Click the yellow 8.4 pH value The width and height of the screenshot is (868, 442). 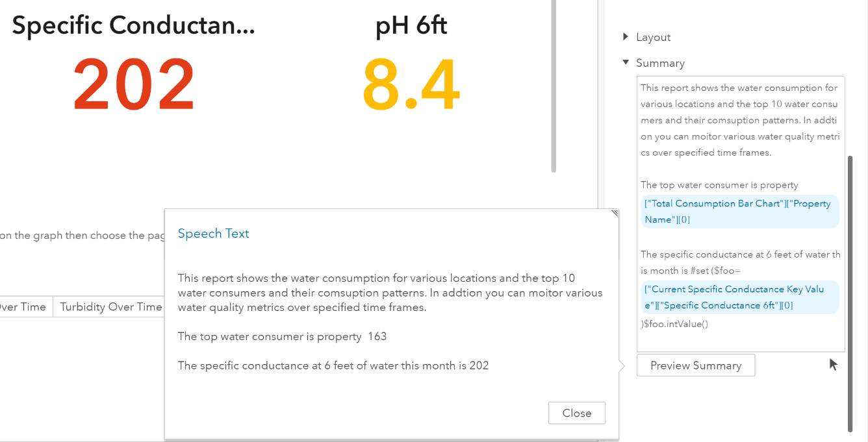(x=411, y=86)
